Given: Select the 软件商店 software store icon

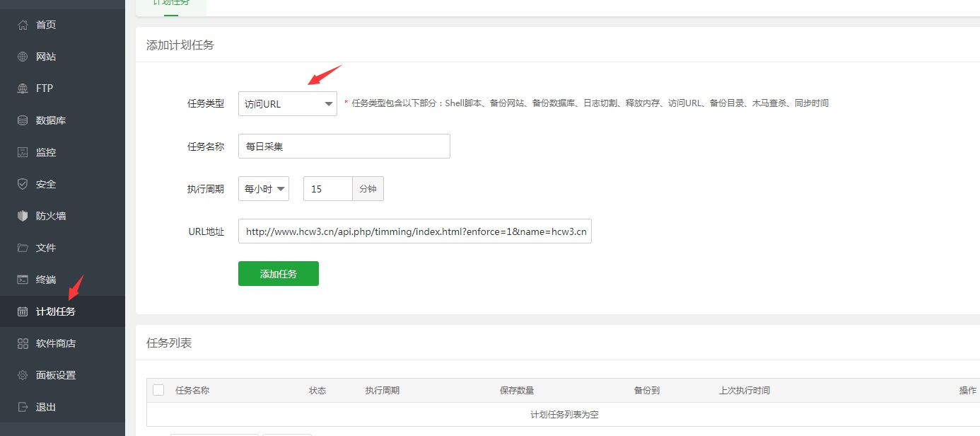Looking at the screenshot, I should [x=23, y=343].
